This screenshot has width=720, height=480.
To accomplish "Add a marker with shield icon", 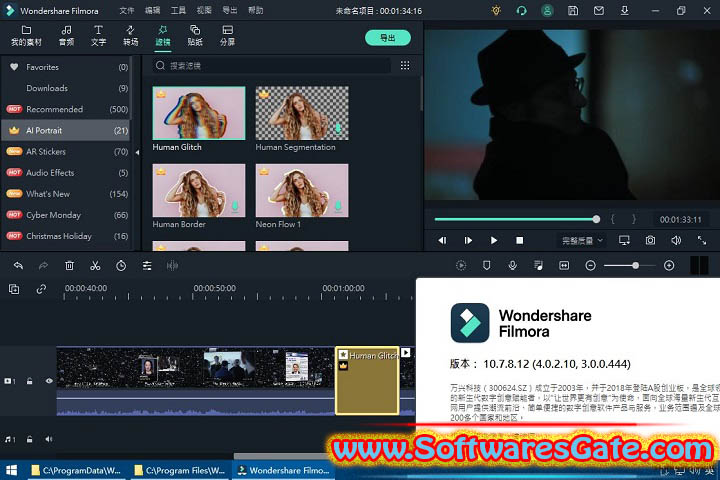I will 487,265.
